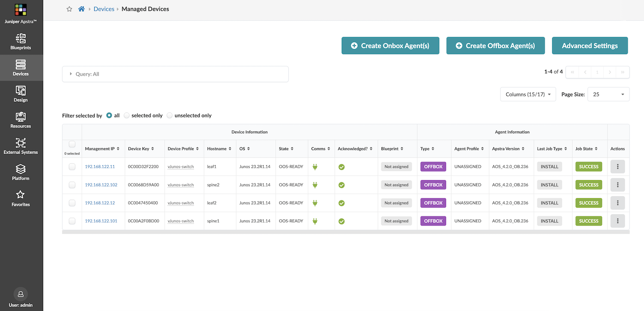Screen dimensions: 644x311
Task: Open device 192.168.122.11 link
Action: point(100,167)
